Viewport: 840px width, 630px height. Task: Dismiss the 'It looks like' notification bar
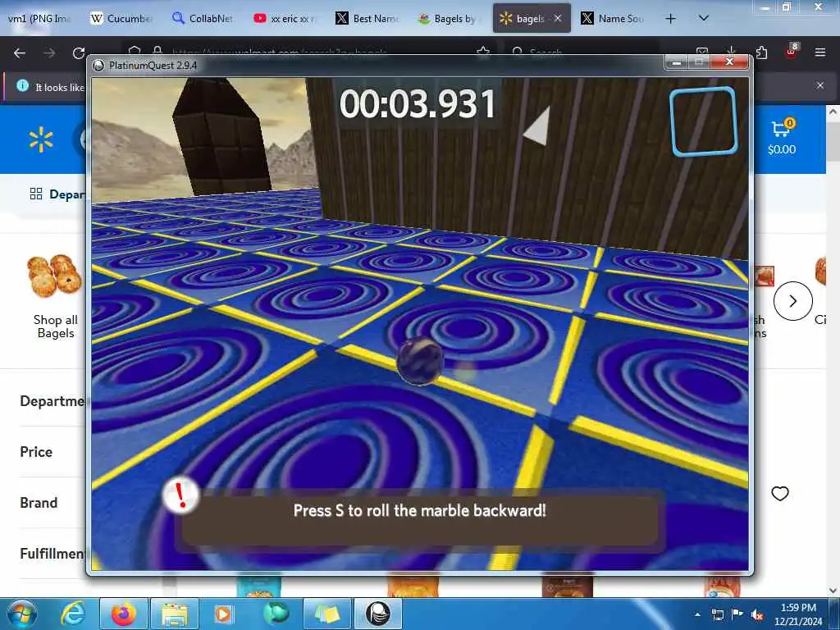click(820, 85)
